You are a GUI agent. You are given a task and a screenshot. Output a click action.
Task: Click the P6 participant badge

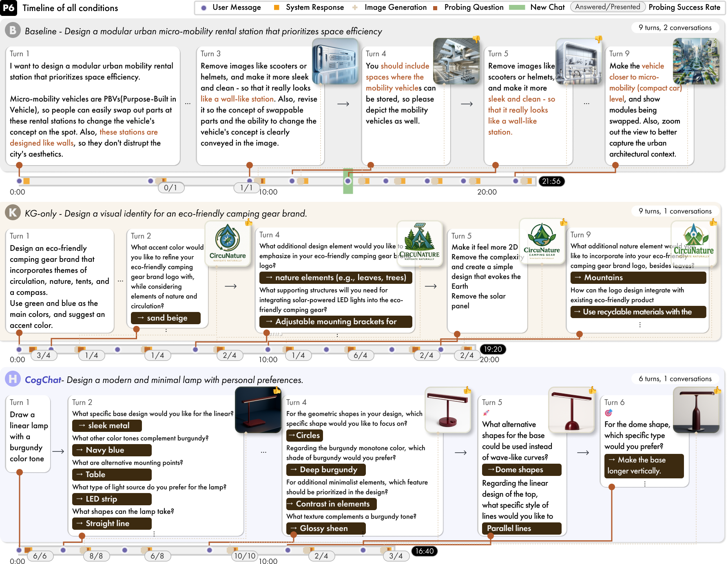pos(9,7)
